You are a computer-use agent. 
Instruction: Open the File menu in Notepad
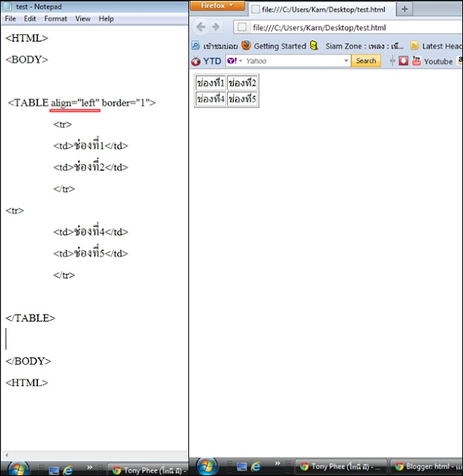pos(10,19)
